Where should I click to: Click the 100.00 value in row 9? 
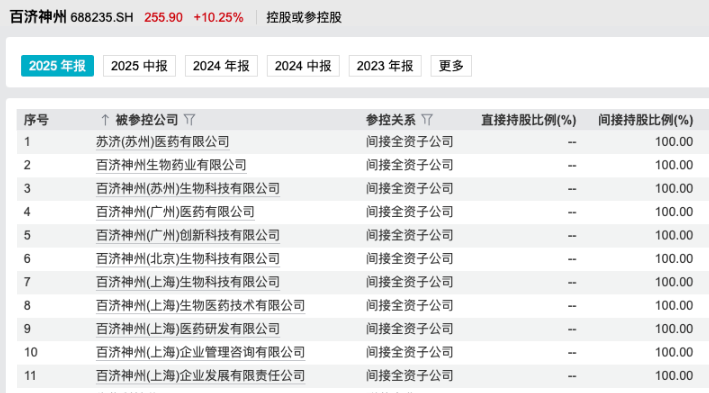(x=674, y=329)
